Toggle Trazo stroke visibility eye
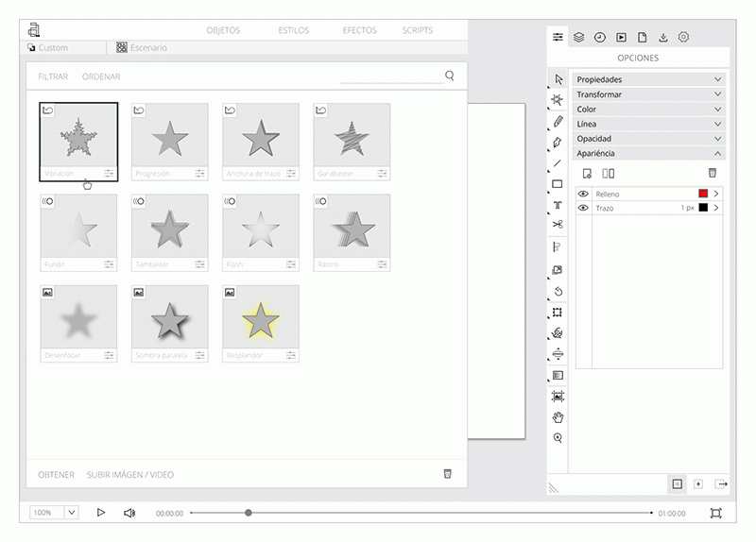The width and height of the screenshot is (756, 542). pos(583,208)
